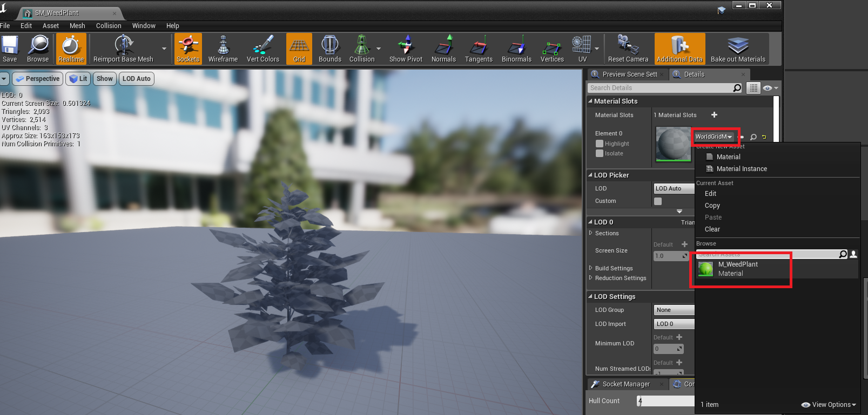Screen dimensions: 868x415
Task: Open the Window menu
Action: point(144,26)
